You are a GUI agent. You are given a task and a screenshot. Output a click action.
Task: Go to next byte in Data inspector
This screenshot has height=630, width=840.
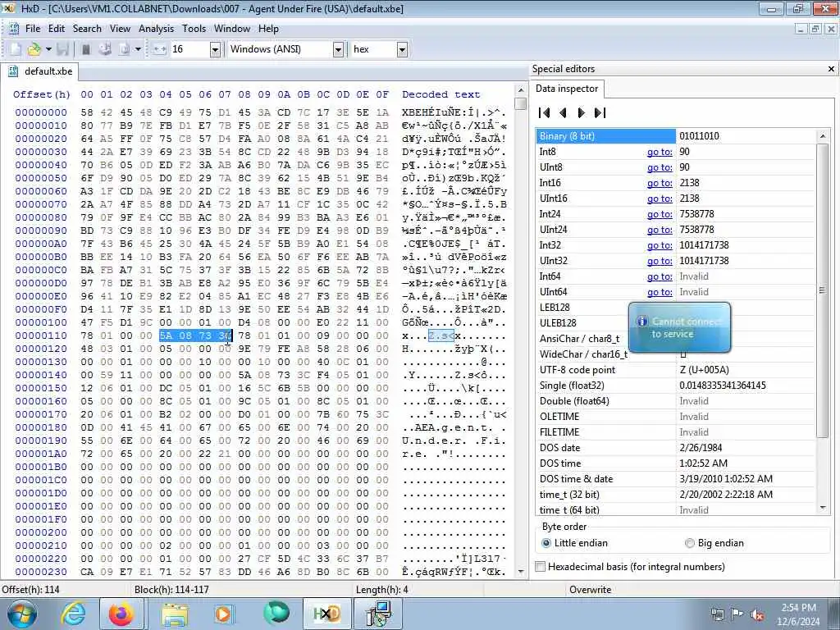pyautogui.click(x=582, y=112)
